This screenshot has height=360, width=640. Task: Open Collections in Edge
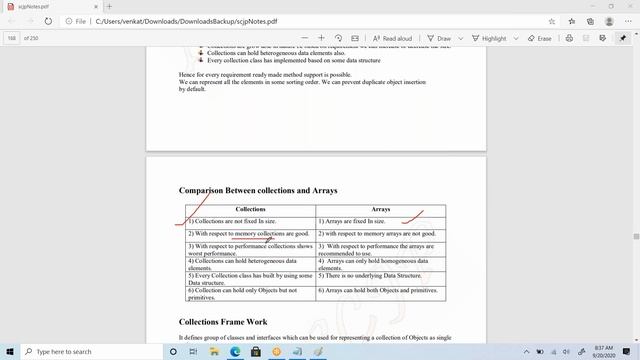590,21
